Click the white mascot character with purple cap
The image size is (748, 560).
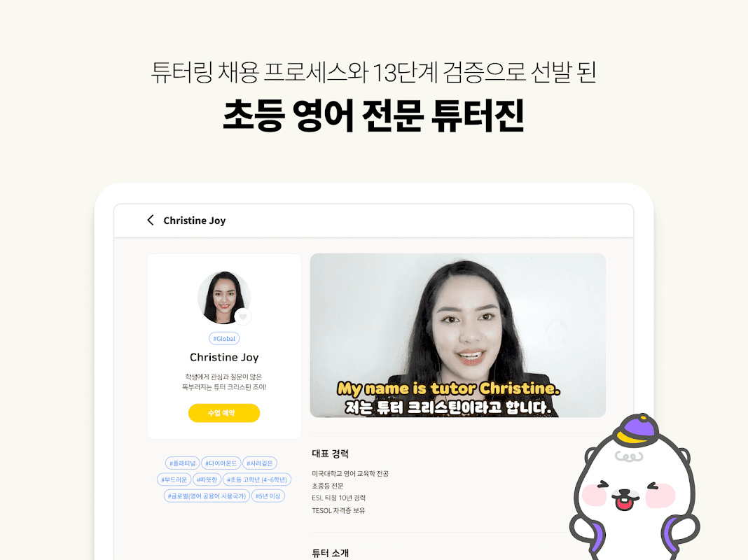pyautogui.click(x=635, y=487)
